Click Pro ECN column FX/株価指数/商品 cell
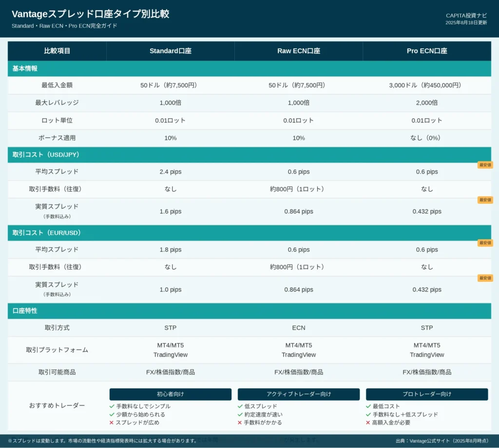Screen dimensions: 499x448 click(x=427, y=372)
